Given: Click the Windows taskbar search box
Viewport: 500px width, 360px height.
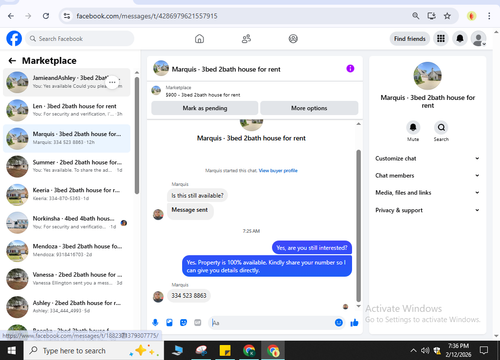Looking at the screenshot, I should click(x=94, y=351).
